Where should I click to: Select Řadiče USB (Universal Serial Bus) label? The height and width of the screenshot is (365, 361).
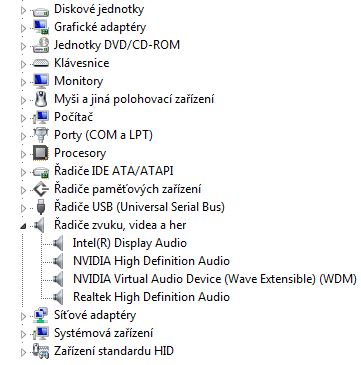[139, 207]
